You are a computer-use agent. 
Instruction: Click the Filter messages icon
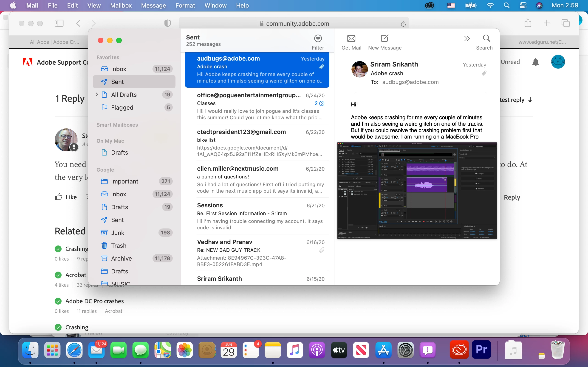point(318,39)
